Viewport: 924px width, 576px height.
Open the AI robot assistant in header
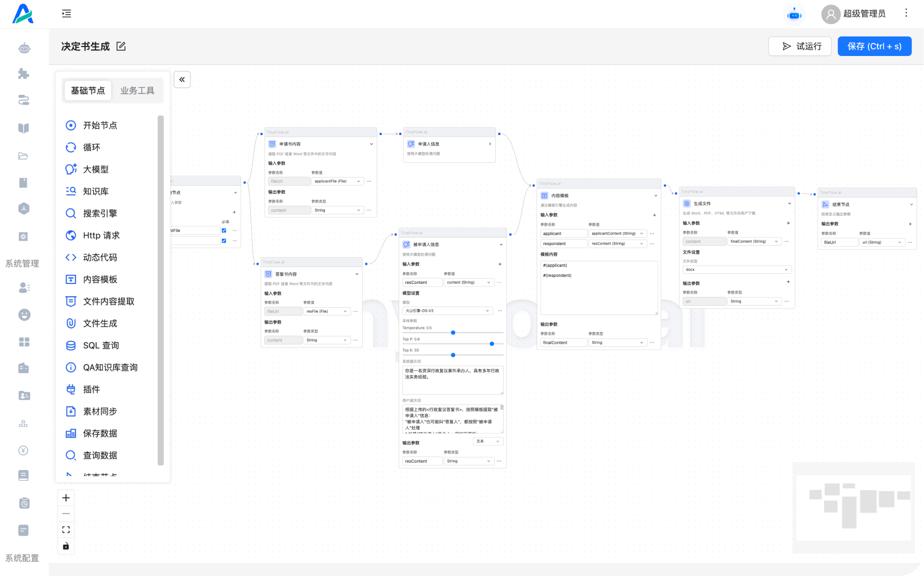[x=794, y=15]
